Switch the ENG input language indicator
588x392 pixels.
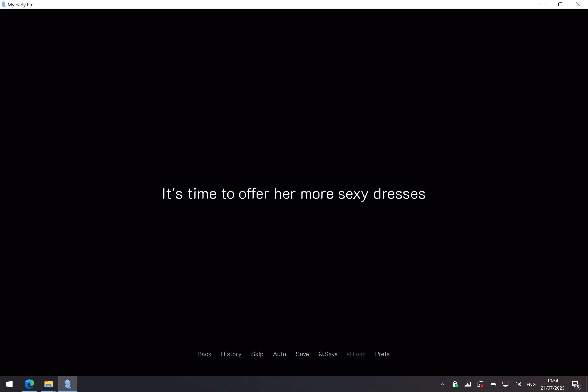tap(531, 384)
